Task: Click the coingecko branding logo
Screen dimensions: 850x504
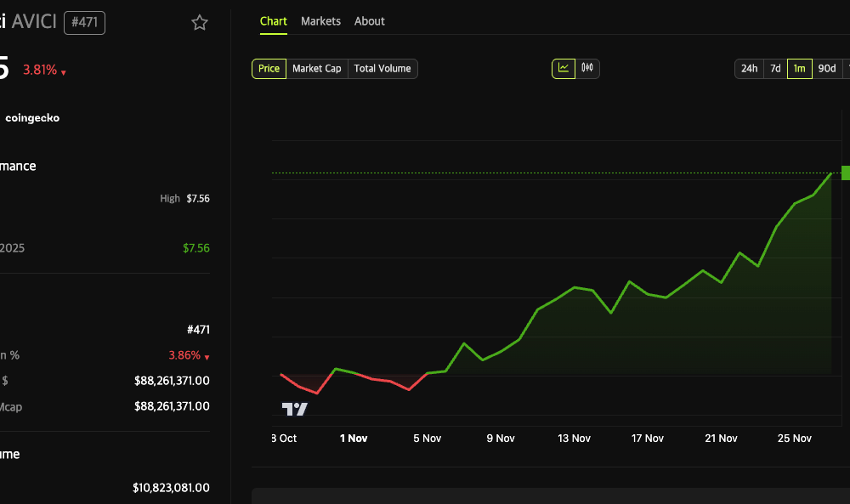Action: click(x=31, y=117)
